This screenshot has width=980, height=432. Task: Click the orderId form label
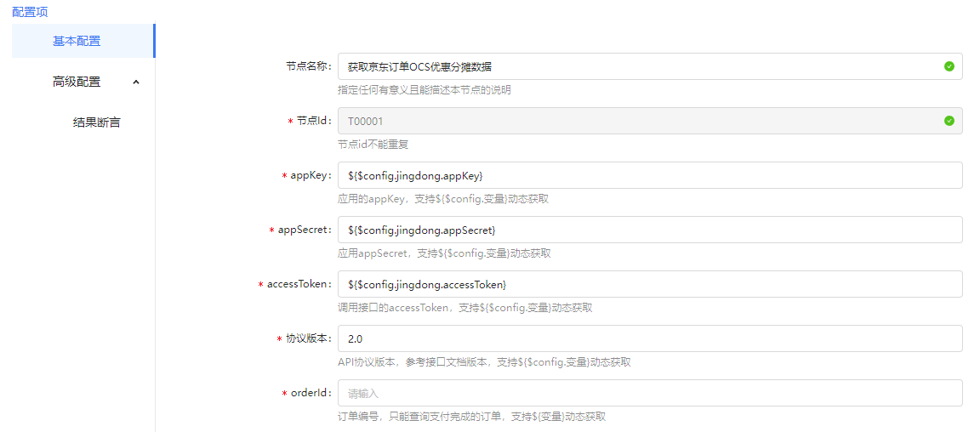[311, 393]
